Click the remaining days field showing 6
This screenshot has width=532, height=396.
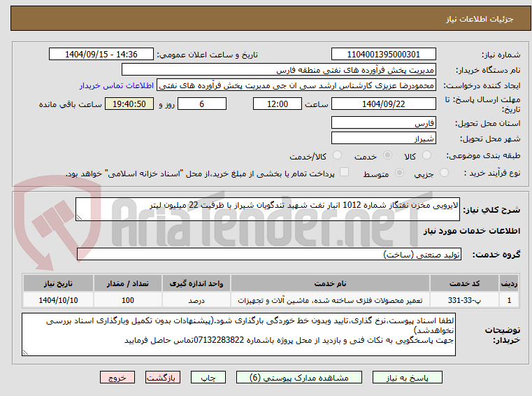click(202, 104)
